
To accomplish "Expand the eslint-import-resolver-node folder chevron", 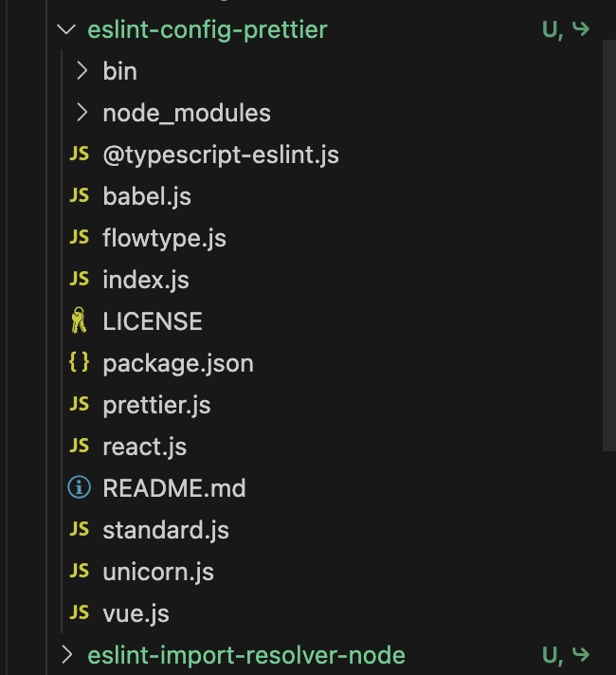I will [66, 654].
